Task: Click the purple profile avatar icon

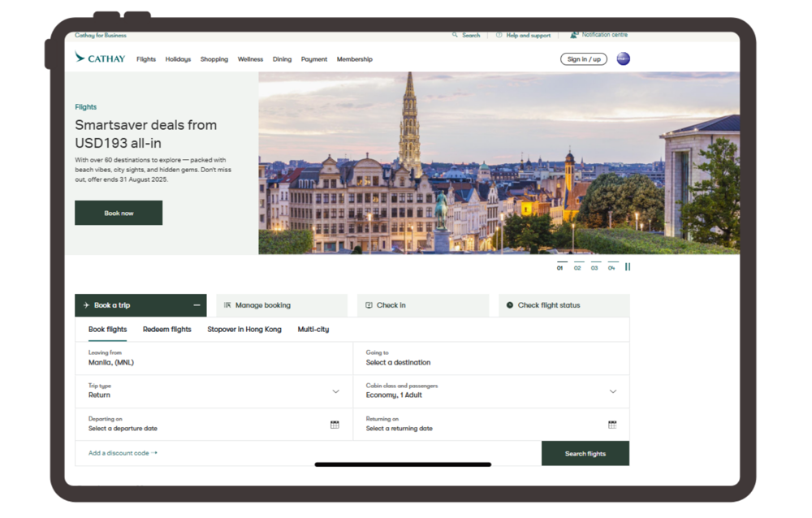Action: click(x=623, y=58)
